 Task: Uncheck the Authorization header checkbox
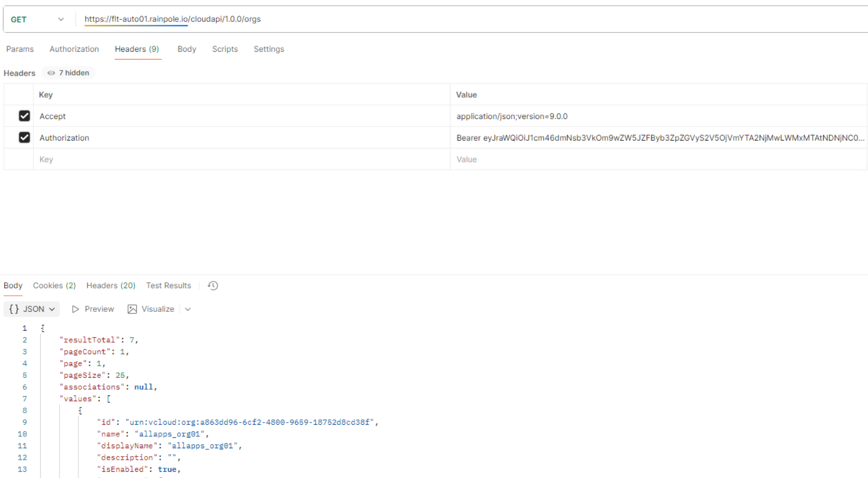pyautogui.click(x=24, y=137)
